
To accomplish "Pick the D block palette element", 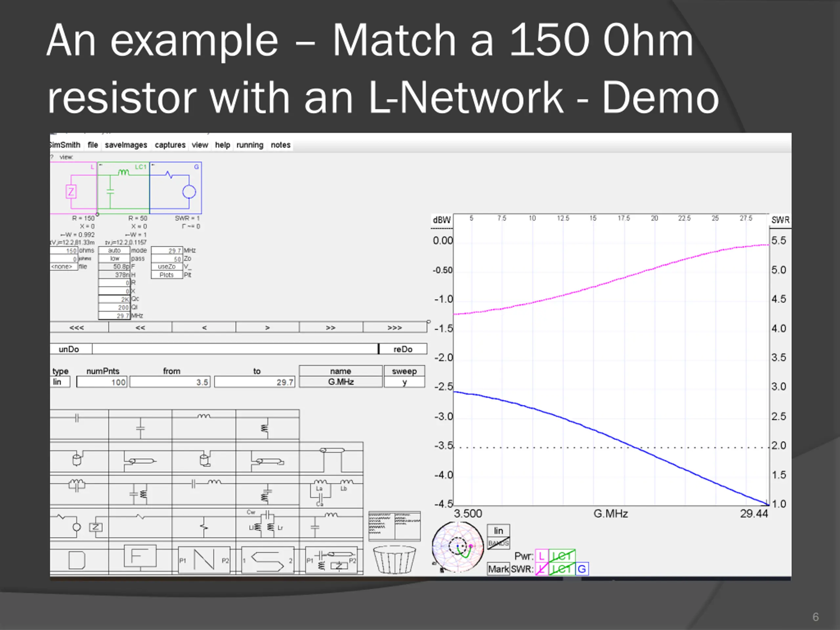I will (79, 558).
